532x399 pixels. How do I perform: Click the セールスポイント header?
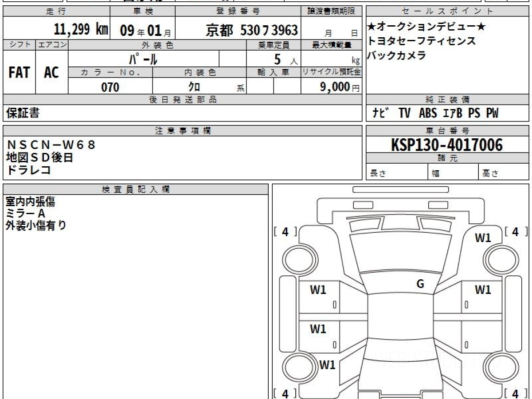click(448, 12)
